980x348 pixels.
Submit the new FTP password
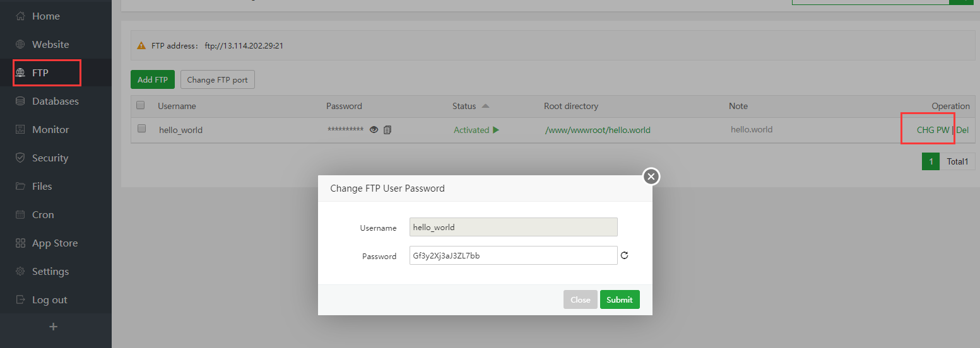(x=619, y=299)
